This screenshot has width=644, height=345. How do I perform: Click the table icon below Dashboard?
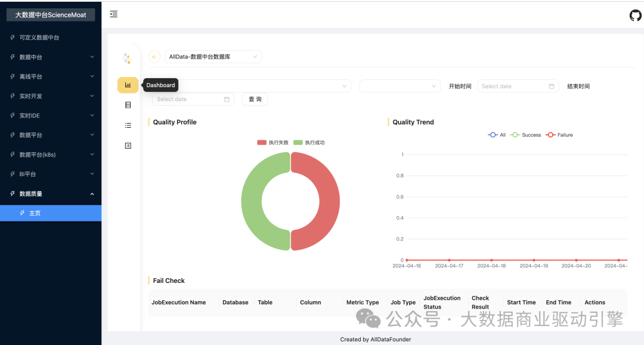point(128,105)
